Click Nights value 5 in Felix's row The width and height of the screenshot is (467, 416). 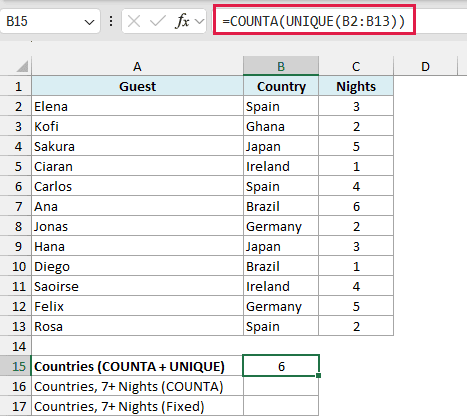(356, 306)
